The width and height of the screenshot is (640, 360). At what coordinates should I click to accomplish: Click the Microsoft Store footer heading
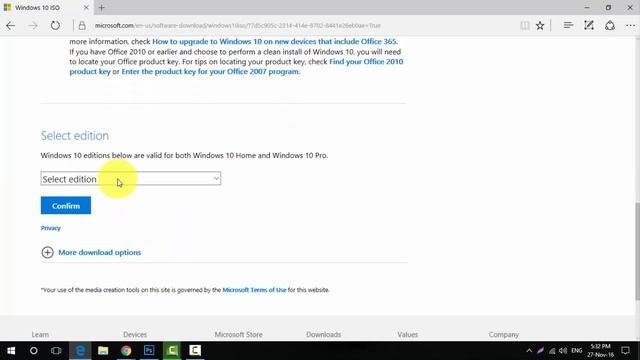click(x=238, y=334)
